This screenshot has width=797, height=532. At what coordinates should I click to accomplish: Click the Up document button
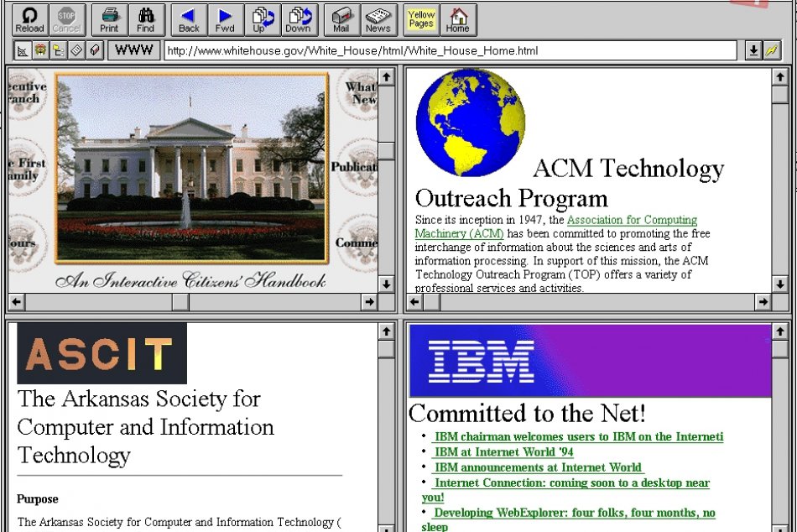(x=262, y=20)
